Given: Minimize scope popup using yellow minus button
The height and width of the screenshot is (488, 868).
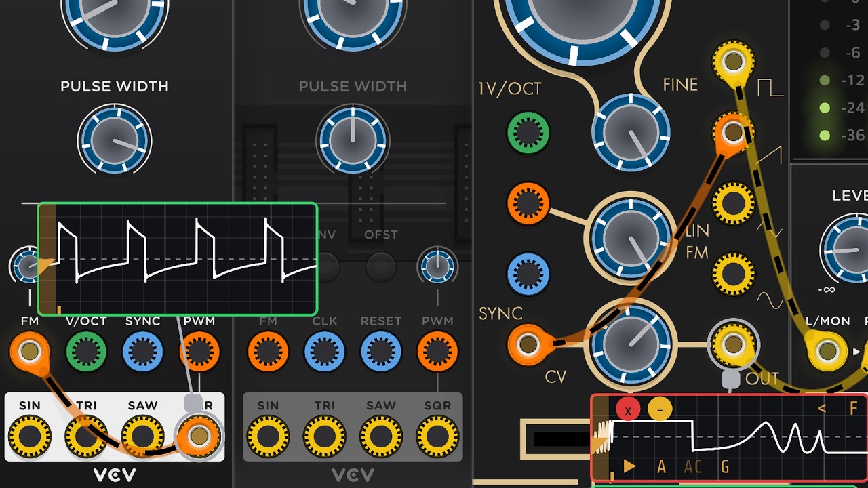Looking at the screenshot, I should tap(660, 409).
